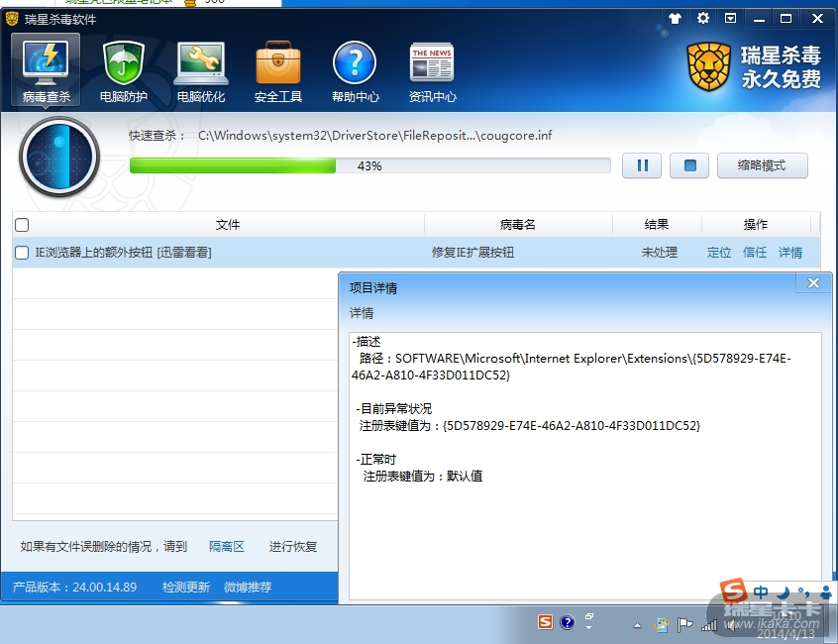
Task: Click the 结果 column header
Action: (x=657, y=225)
